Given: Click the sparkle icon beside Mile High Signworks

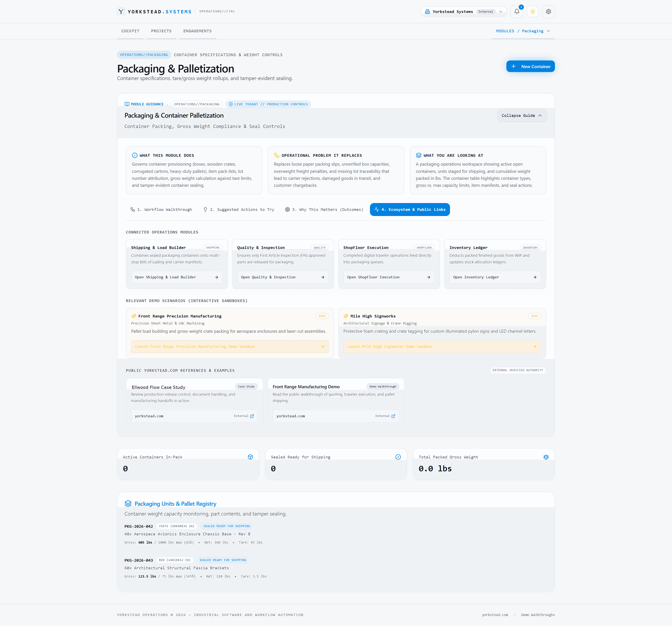Looking at the screenshot, I should coord(346,316).
